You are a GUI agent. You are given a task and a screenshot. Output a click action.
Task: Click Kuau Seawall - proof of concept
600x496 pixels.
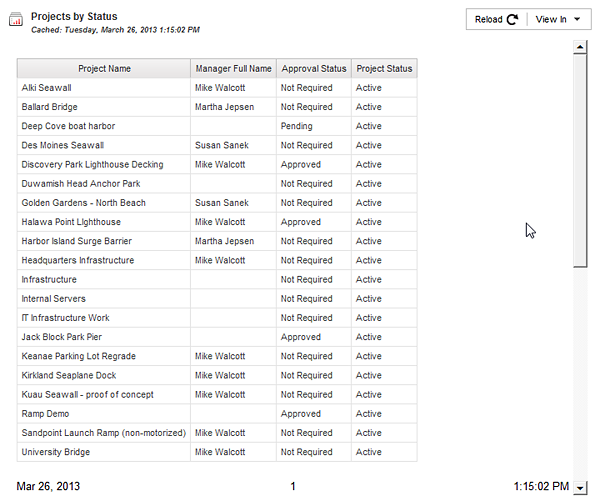87,395
